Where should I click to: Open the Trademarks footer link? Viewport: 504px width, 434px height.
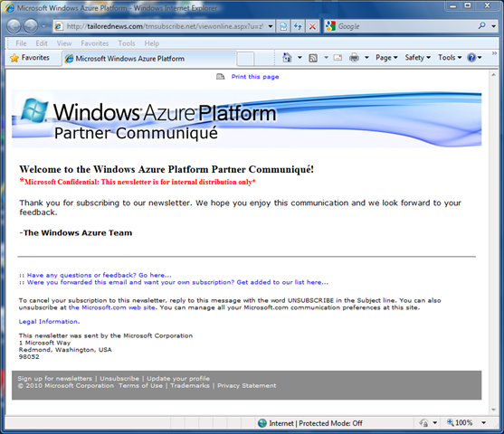click(190, 385)
